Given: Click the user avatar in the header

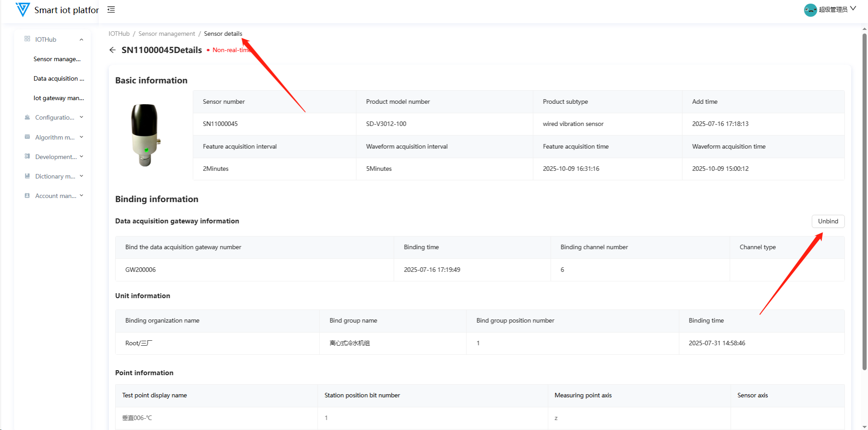Looking at the screenshot, I should pyautogui.click(x=810, y=10).
